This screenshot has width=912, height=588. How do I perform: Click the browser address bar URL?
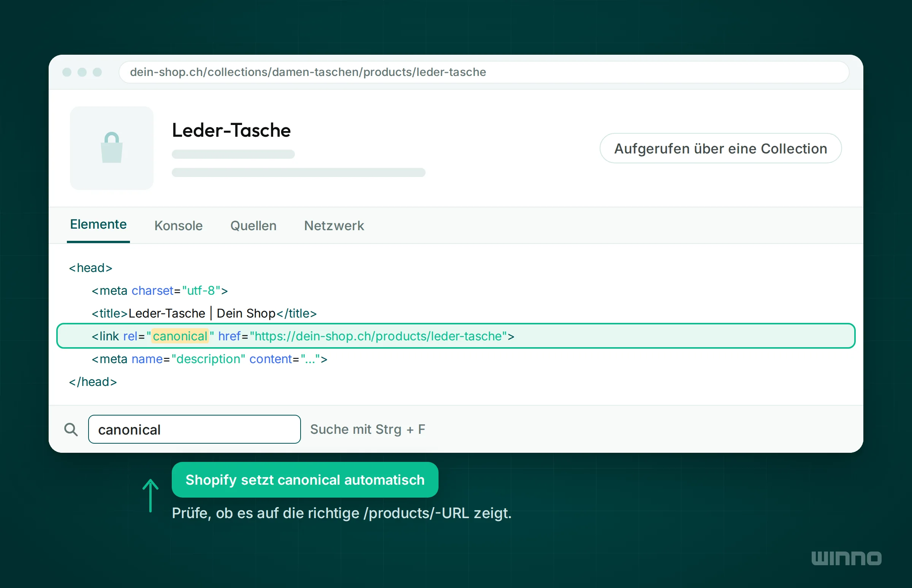coord(484,72)
